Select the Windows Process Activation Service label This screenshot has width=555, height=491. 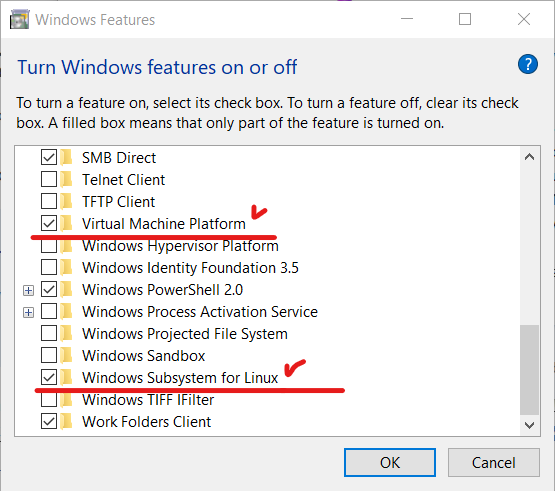(200, 312)
